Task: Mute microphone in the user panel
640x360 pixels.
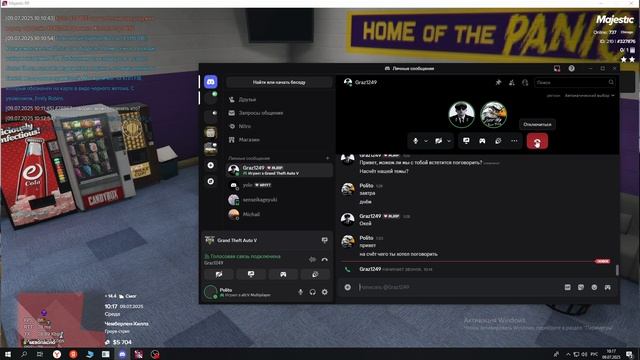Action: click(x=300, y=292)
